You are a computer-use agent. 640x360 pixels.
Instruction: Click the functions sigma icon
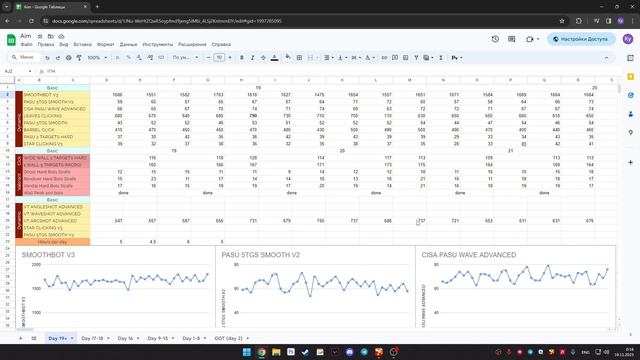[x=441, y=58]
